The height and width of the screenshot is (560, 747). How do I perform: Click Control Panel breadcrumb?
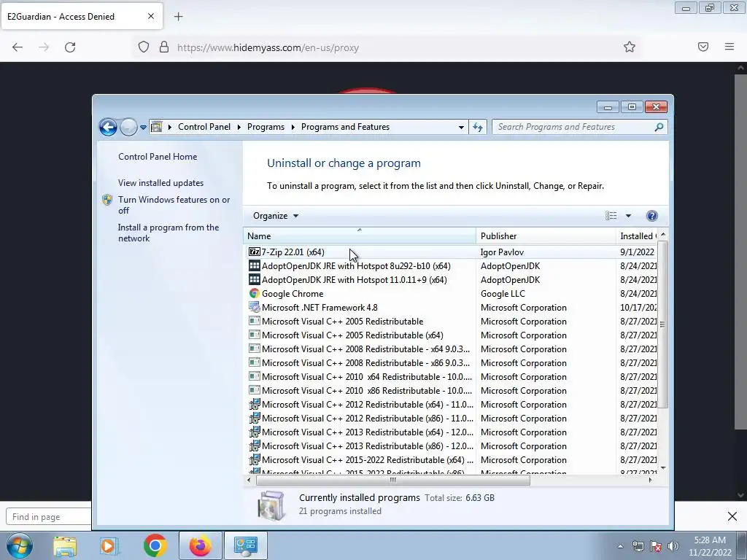point(204,127)
